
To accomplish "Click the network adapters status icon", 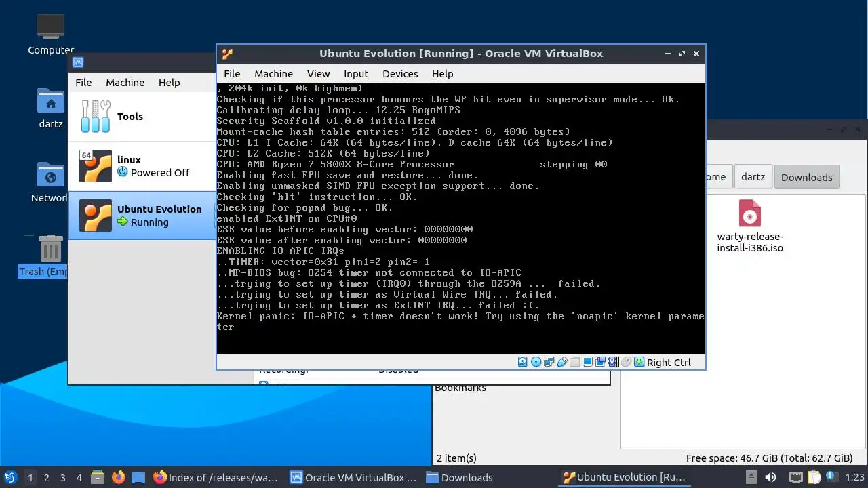I will pos(549,362).
